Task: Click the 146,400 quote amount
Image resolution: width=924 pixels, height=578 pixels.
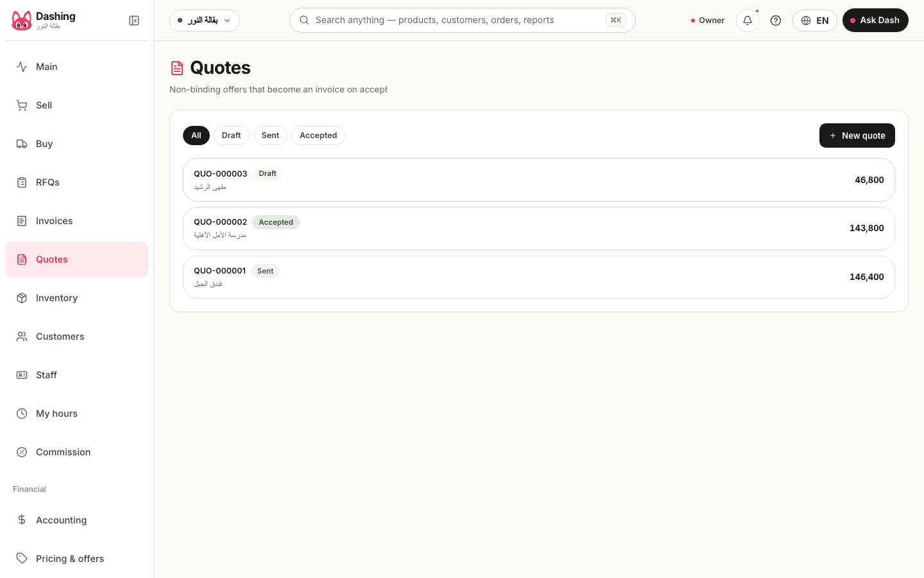Action: pos(867,277)
